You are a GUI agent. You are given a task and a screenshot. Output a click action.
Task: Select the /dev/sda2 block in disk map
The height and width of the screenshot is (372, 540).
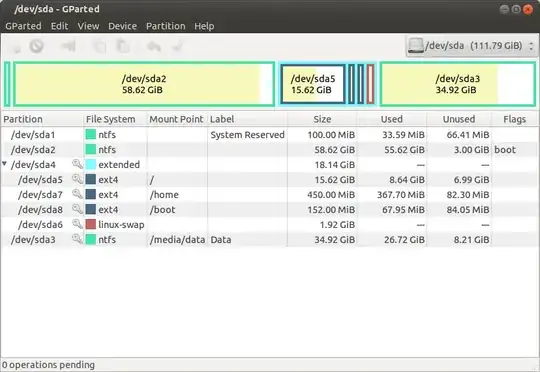[x=144, y=84]
